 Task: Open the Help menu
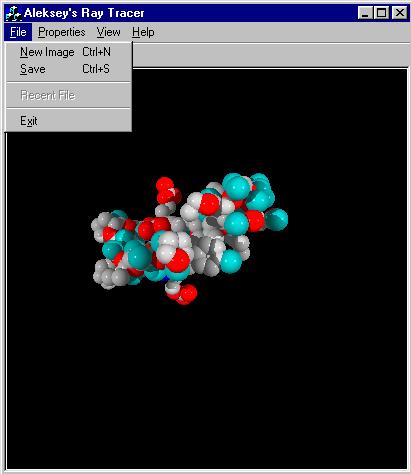[143, 32]
